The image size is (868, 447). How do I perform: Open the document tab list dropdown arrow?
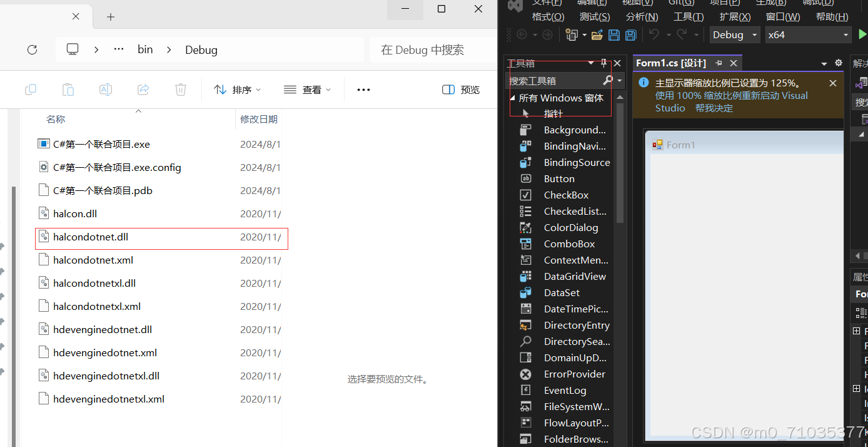tap(824, 63)
